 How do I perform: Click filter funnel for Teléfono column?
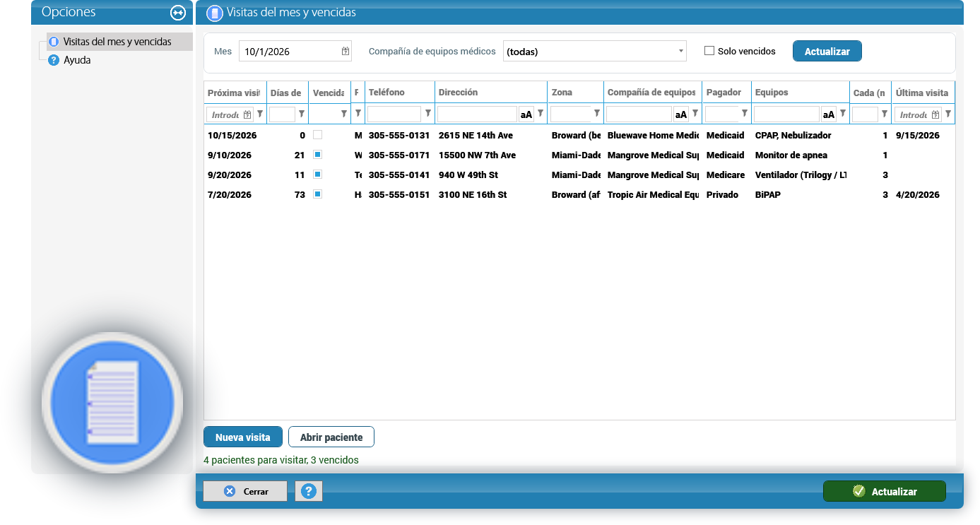pos(427,114)
